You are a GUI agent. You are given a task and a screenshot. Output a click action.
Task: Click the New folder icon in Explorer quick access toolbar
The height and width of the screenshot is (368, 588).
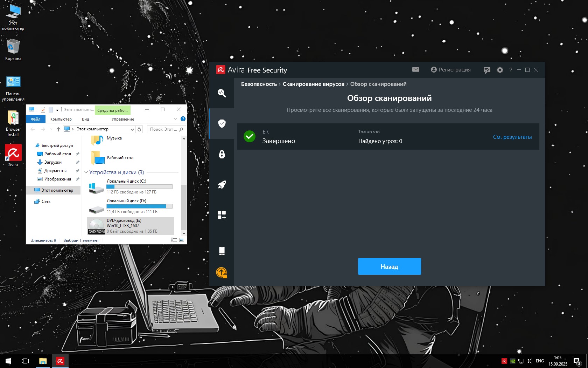[51, 110]
